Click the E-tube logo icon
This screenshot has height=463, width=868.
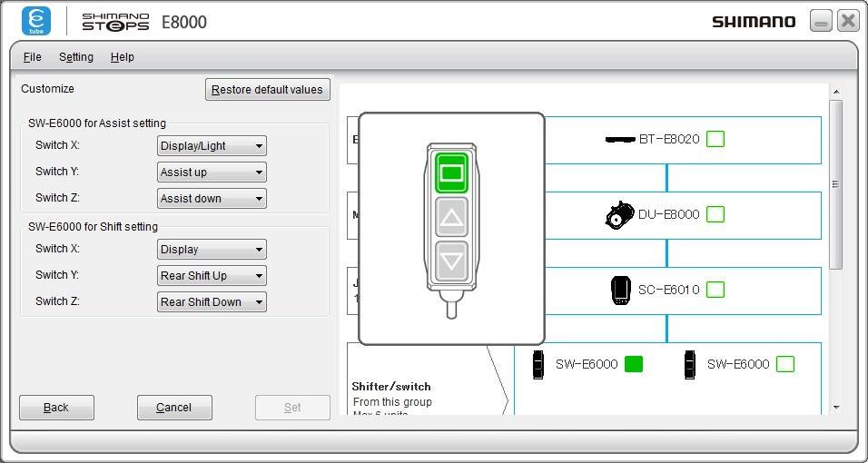coord(36,21)
